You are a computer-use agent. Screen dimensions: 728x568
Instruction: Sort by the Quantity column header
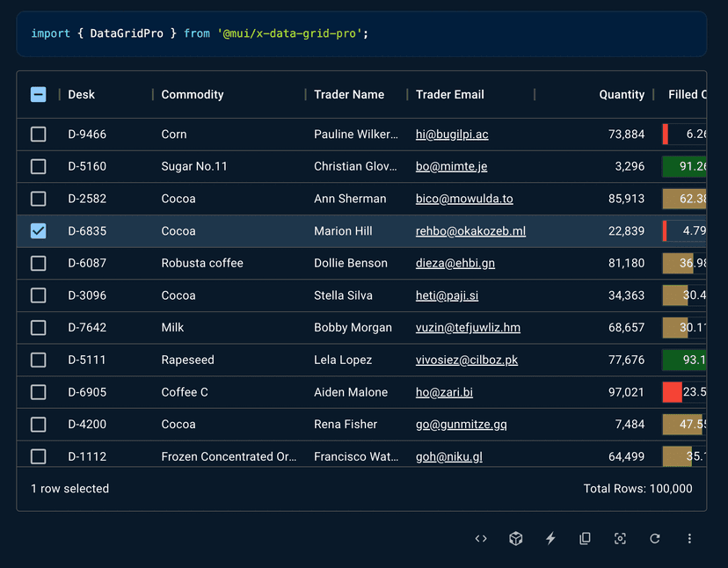(x=622, y=94)
